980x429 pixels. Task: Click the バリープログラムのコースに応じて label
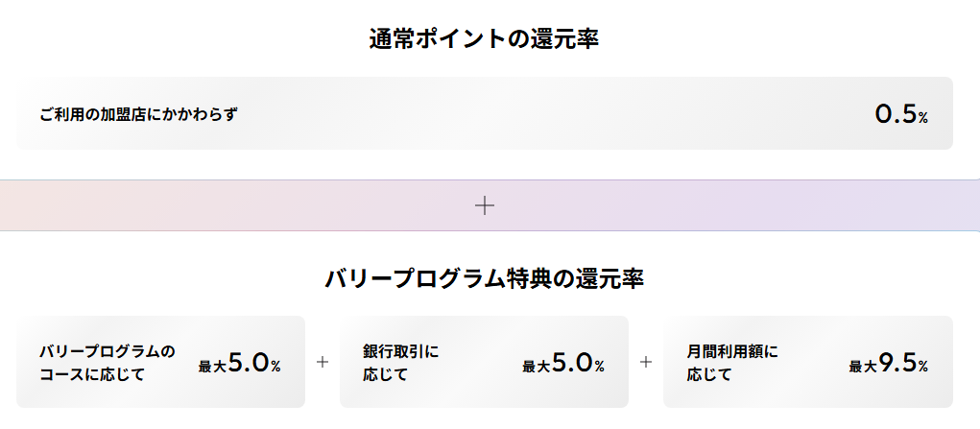tap(108, 363)
